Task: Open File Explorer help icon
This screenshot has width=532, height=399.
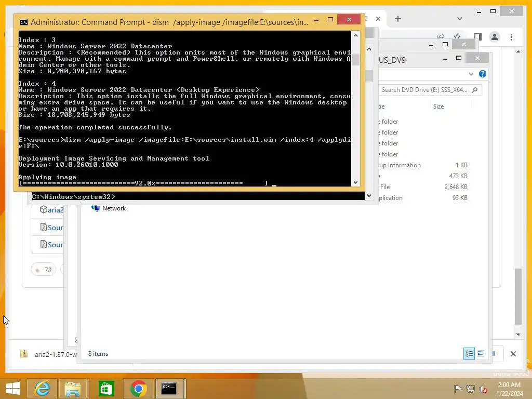Action: [x=483, y=74]
